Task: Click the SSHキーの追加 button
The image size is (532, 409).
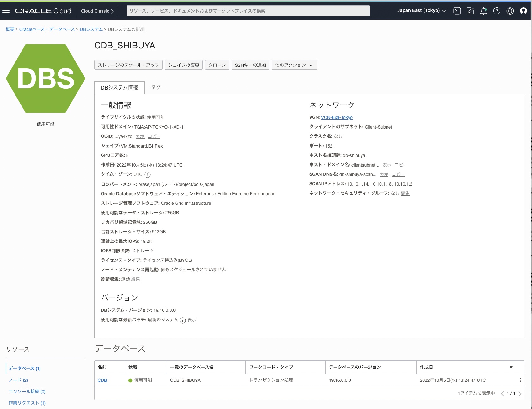Action: 251,65
